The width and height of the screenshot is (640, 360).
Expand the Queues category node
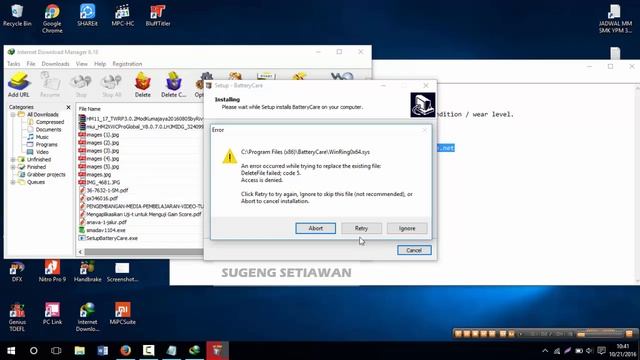click(x=13, y=182)
